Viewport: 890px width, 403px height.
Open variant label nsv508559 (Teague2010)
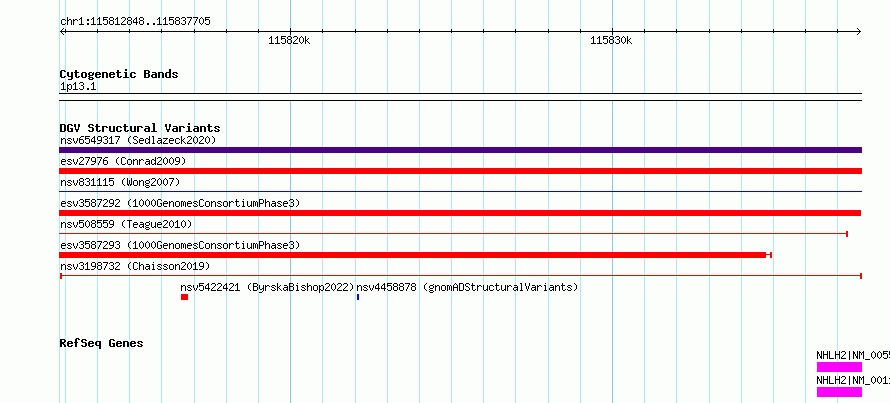click(126, 224)
